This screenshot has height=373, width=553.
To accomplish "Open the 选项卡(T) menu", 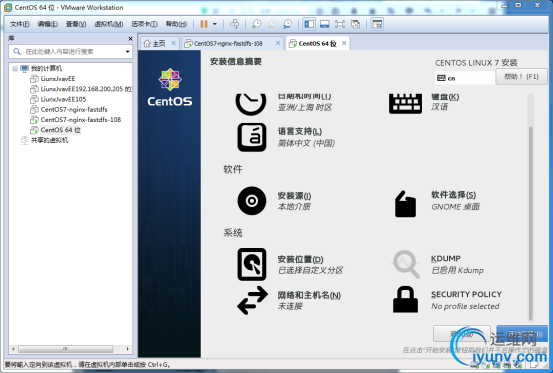I will (x=144, y=24).
